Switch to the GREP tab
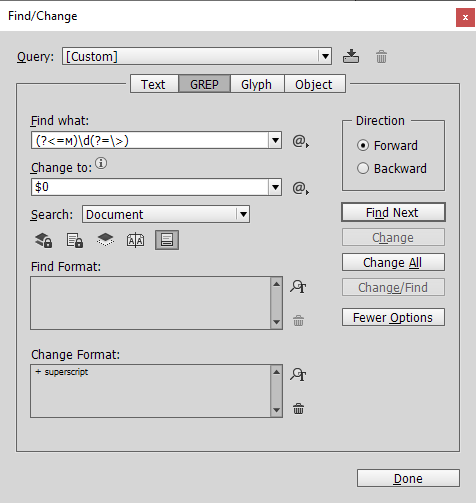The width and height of the screenshot is (476, 503). [204, 84]
